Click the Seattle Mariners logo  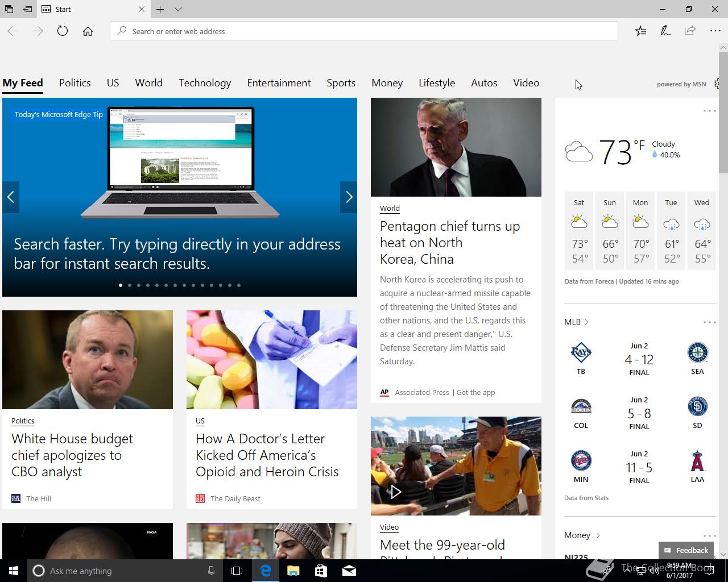coord(697,352)
